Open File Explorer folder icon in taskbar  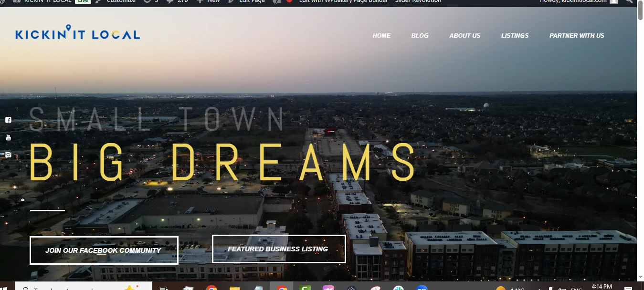click(x=234, y=288)
